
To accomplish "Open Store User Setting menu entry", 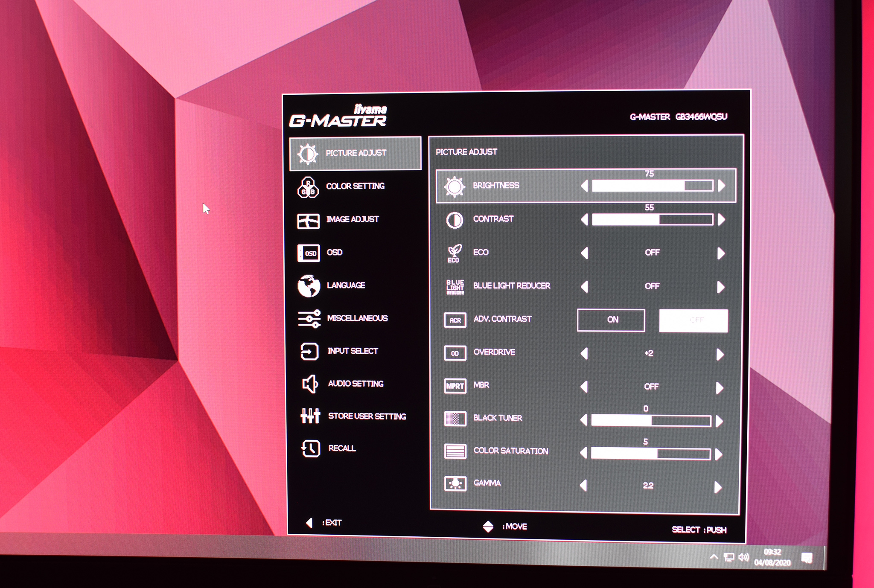I will coord(367,416).
